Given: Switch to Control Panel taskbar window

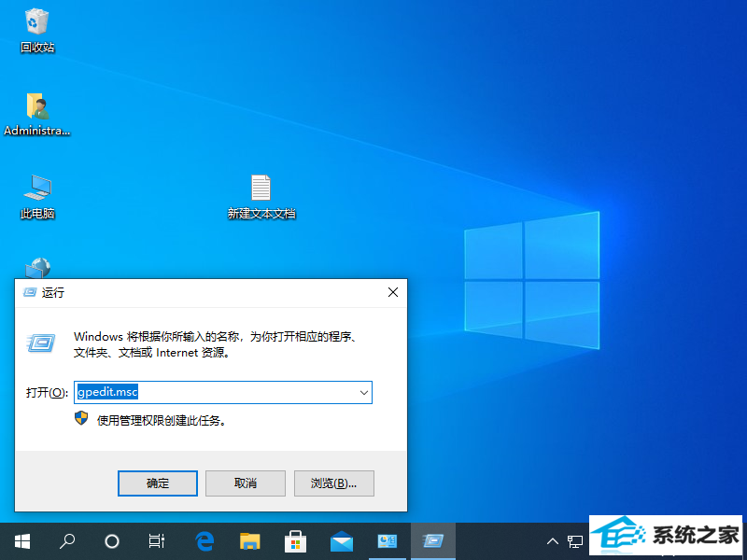Looking at the screenshot, I should click(x=388, y=541).
